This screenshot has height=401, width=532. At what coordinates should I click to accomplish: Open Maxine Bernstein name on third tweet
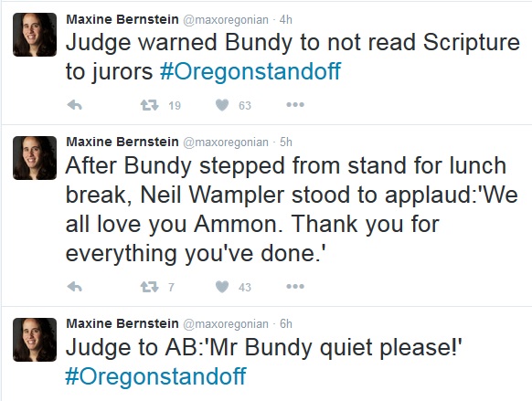coord(122,323)
